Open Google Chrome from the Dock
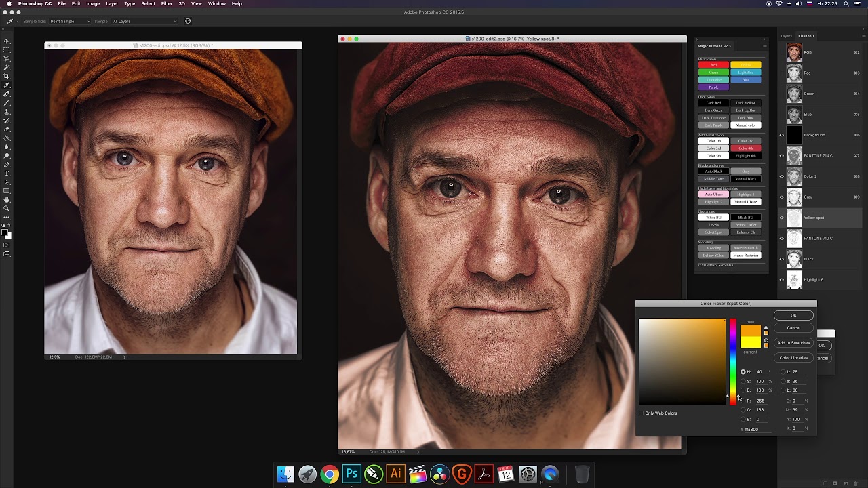The width and height of the screenshot is (868, 488). (329, 474)
